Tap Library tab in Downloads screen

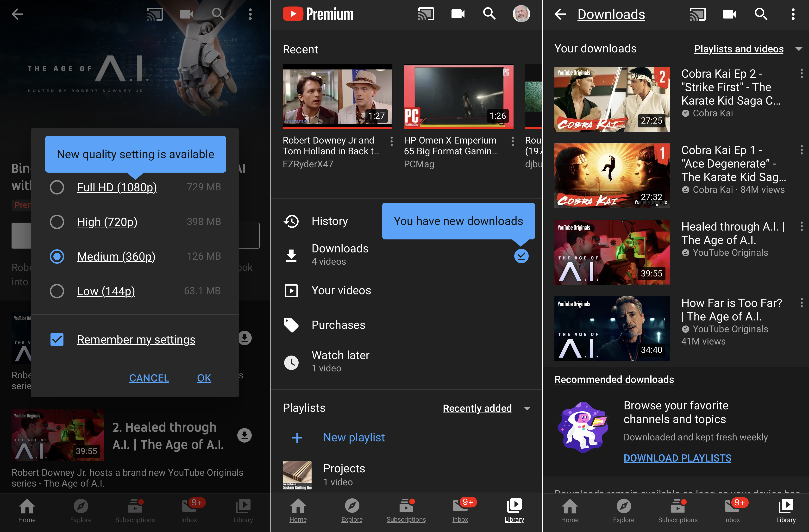[x=785, y=511]
